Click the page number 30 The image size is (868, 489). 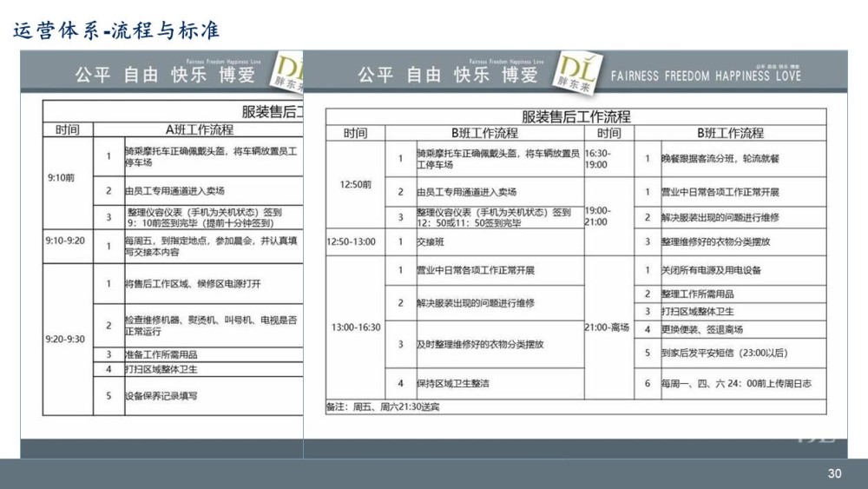coord(834,473)
